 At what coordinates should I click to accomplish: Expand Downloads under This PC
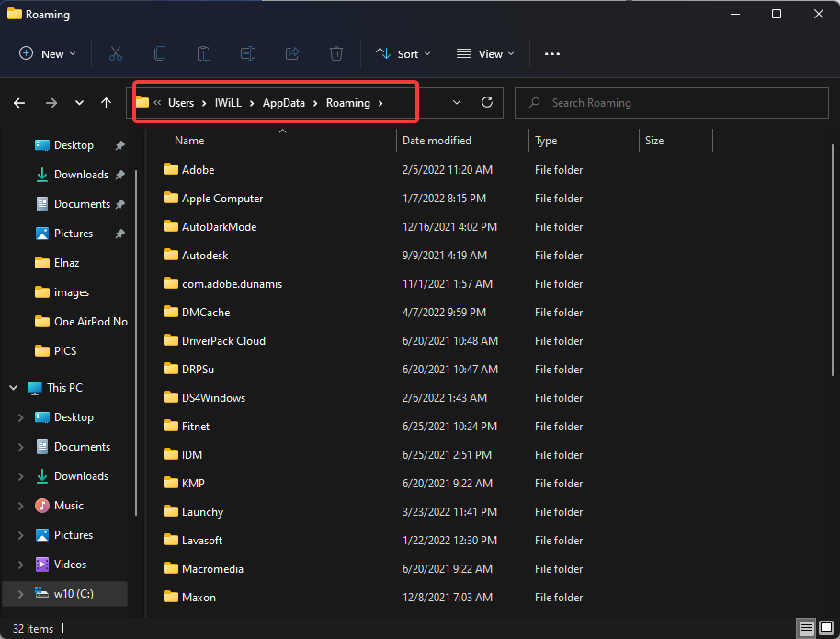pos(20,476)
